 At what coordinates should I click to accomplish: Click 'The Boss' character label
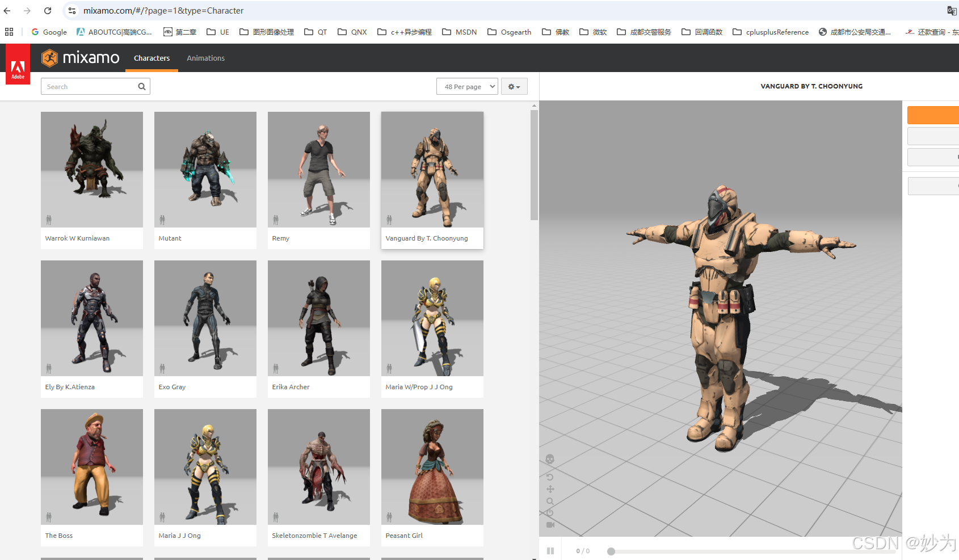59,536
